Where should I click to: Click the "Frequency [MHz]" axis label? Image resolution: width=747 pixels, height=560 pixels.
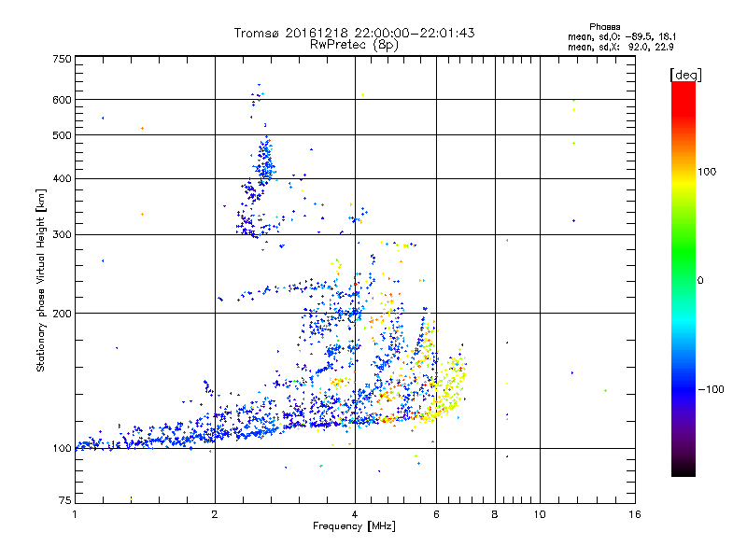[354, 526]
